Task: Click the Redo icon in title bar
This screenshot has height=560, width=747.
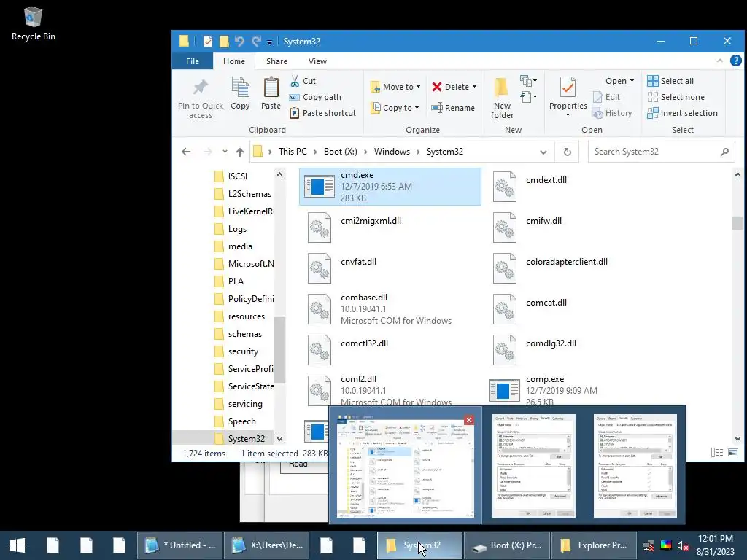Action: tap(256, 42)
